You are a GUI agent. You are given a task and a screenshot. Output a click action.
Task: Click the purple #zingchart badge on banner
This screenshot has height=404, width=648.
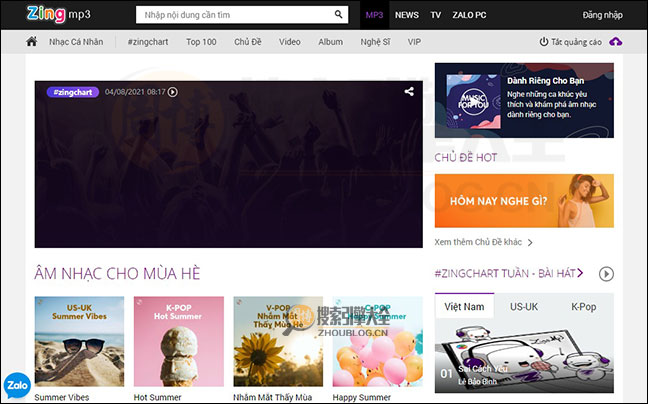click(x=73, y=92)
